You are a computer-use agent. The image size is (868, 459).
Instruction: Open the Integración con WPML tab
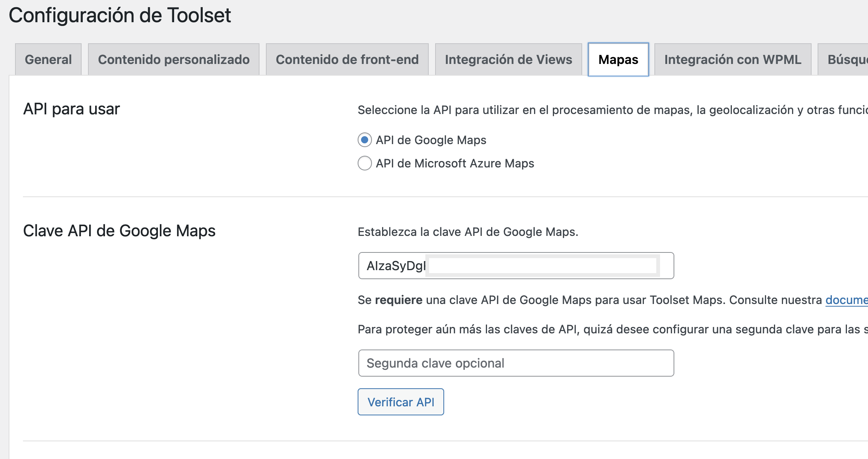[x=733, y=59]
